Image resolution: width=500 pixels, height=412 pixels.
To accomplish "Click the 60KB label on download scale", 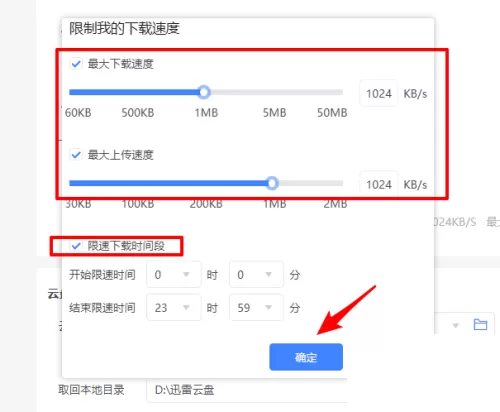I will [78, 113].
